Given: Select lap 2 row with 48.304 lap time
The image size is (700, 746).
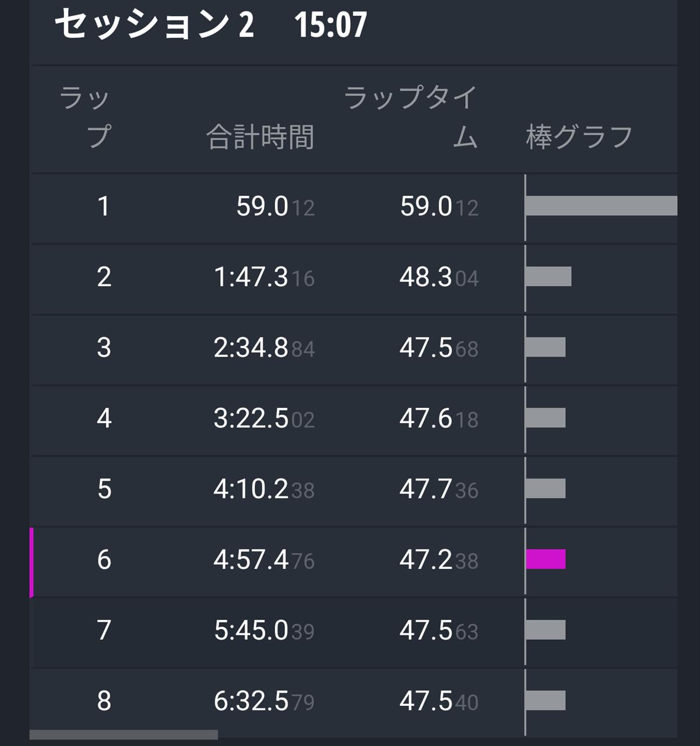Looking at the screenshot, I should coord(354,278).
